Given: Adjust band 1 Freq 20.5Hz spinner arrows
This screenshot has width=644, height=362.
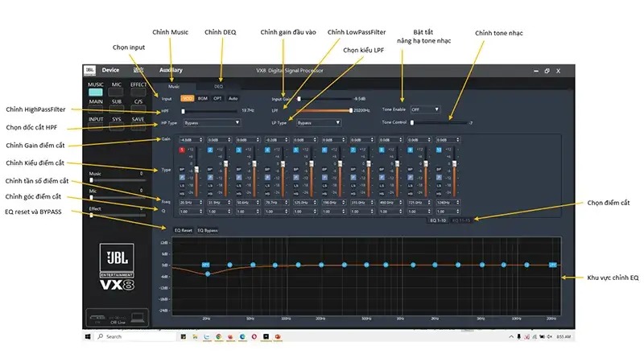Looking at the screenshot, I should point(200,203).
